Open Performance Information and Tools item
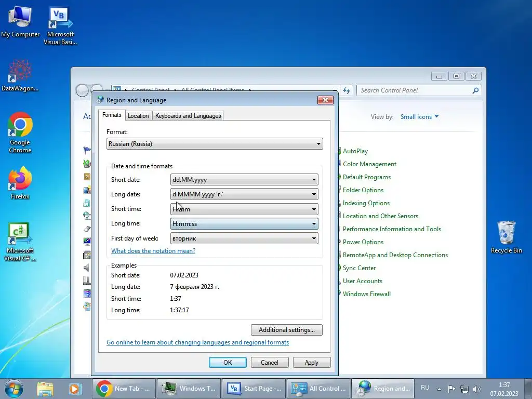This screenshot has height=399, width=532. tap(392, 229)
